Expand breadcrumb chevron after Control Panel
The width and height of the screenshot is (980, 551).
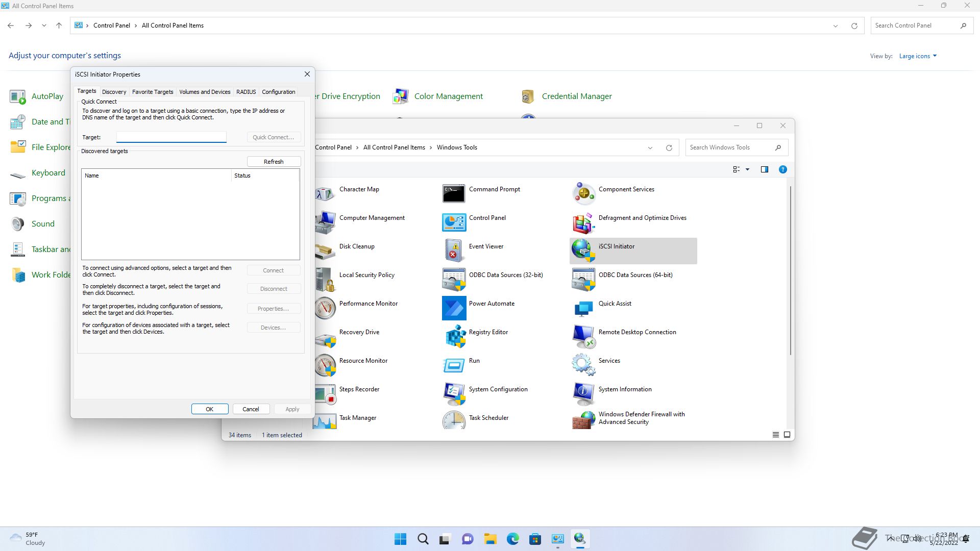coord(136,26)
